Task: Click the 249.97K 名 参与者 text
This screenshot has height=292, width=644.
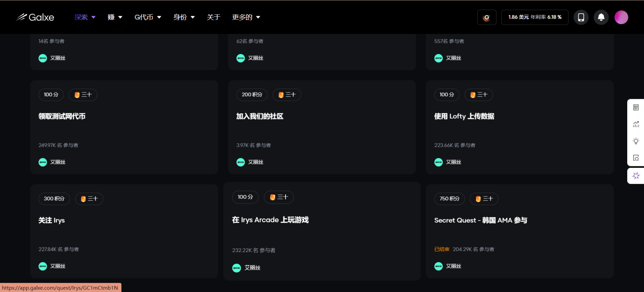Action: click(59, 145)
